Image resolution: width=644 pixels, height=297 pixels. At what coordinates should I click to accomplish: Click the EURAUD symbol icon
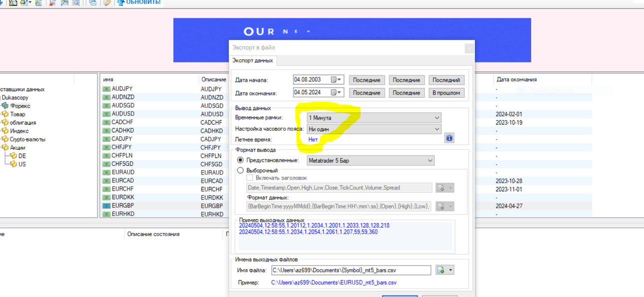[106, 172]
